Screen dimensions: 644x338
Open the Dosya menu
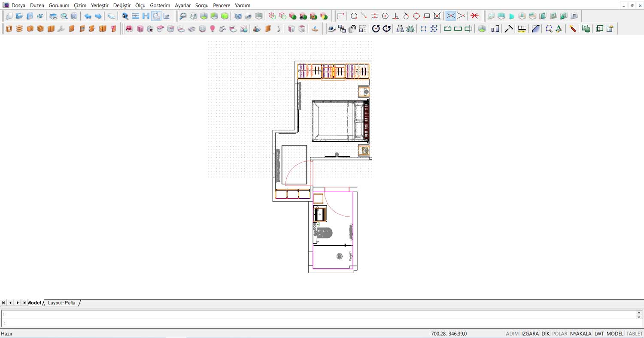[x=18, y=6]
